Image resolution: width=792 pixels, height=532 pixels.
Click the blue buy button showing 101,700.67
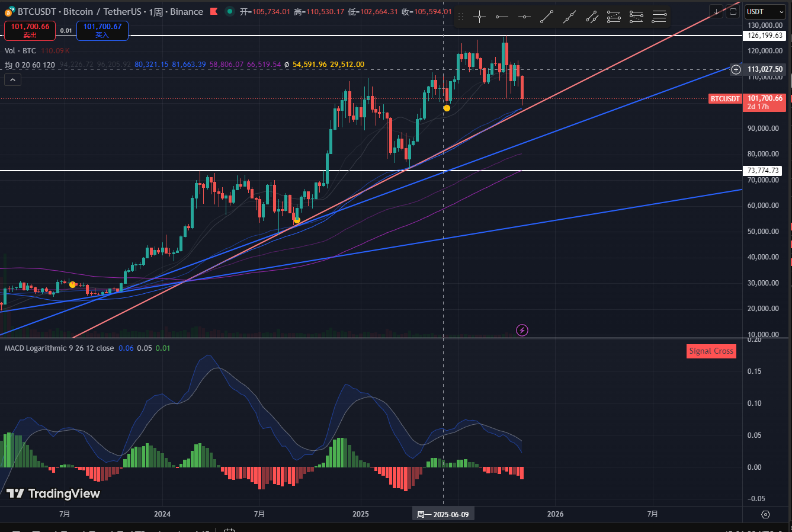click(102, 30)
